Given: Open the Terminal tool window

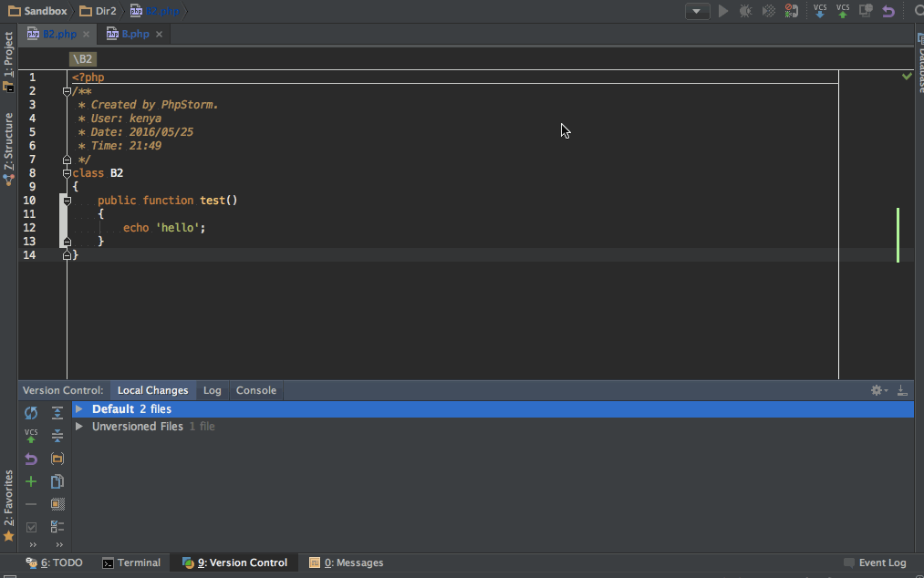Looking at the screenshot, I should [131, 563].
